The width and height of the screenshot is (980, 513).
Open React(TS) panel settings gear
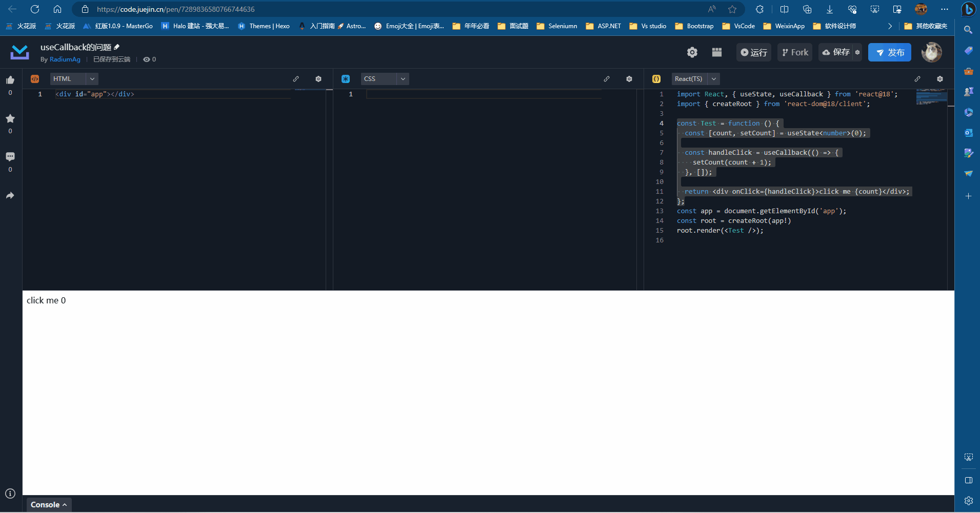click(940, 79)
